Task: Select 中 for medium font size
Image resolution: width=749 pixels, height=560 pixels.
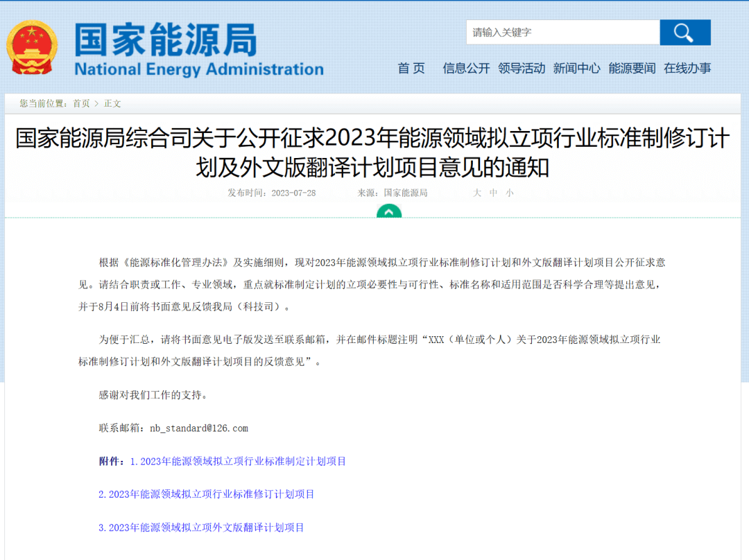Action: (494, 193)
